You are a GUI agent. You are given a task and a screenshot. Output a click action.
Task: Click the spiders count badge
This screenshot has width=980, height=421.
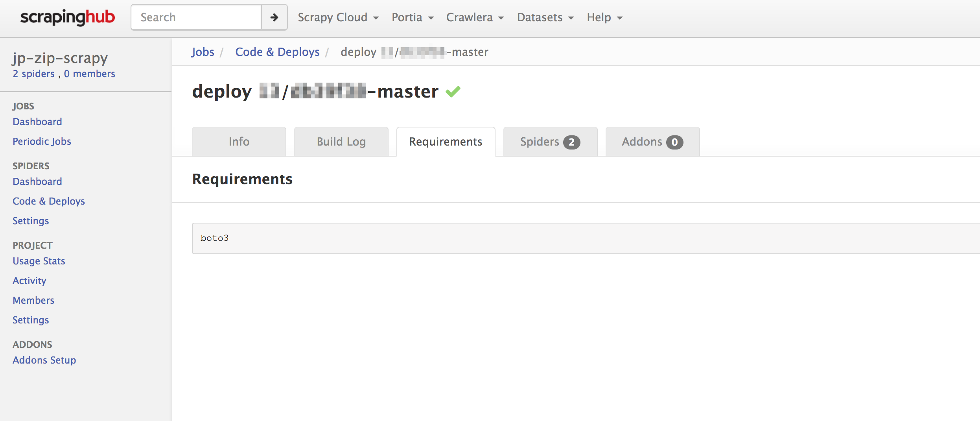point(572,142)
